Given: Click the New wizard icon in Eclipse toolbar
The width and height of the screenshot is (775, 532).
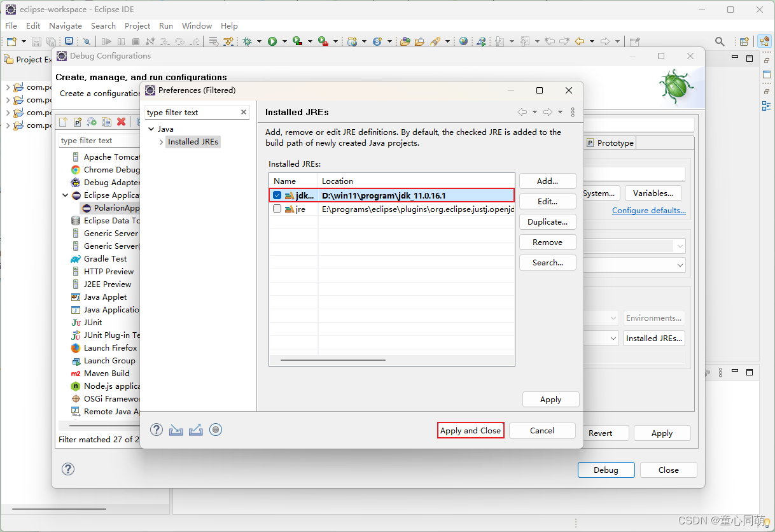Looking at the screenshot, I should tap(11, 41).
